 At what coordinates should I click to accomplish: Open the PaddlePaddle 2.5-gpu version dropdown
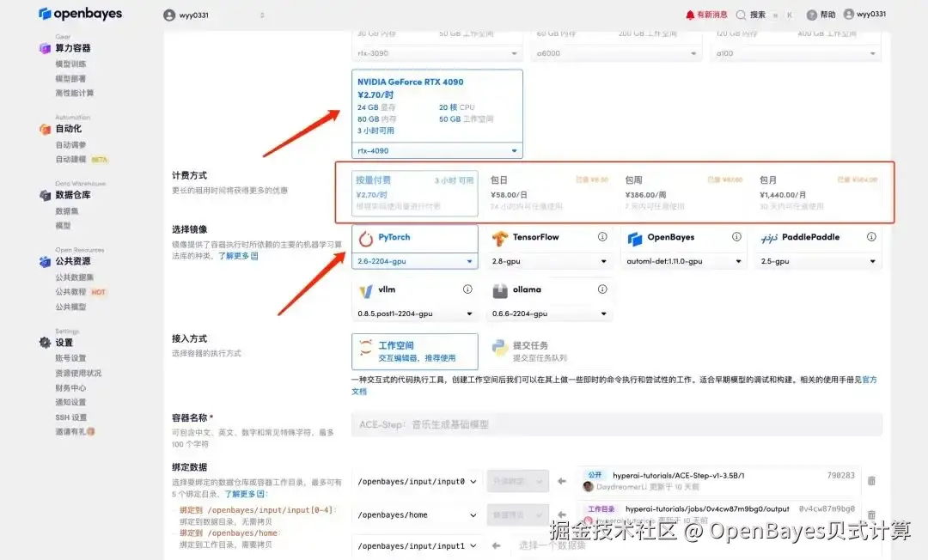pos(818,261)
